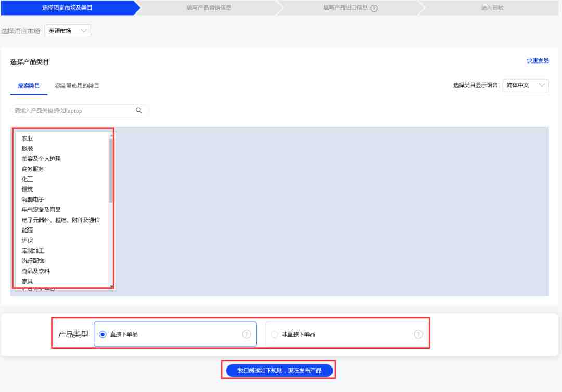The image size is (562, 392).
Task: Click the scroll-down arrow of category list
Action: tap(111, 286)
